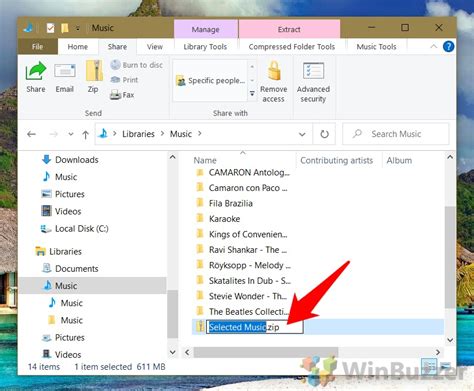Image resolution: width=474 pixels, height=391 pixels.
Task: Switch to the Home tab
Action: tap(78, 47)
